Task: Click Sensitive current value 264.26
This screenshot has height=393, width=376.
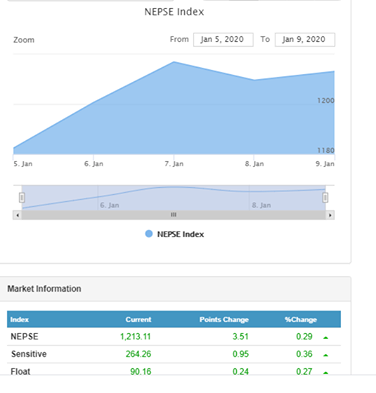Action: pos(138,354)
